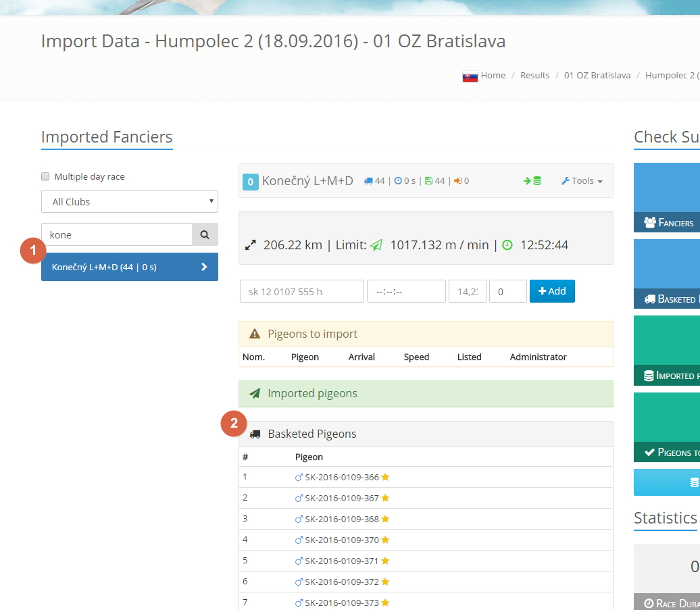700x610 pixels.
Task: Toggle the Multiple day race checkbox
Action: click(x=46, y=176)
